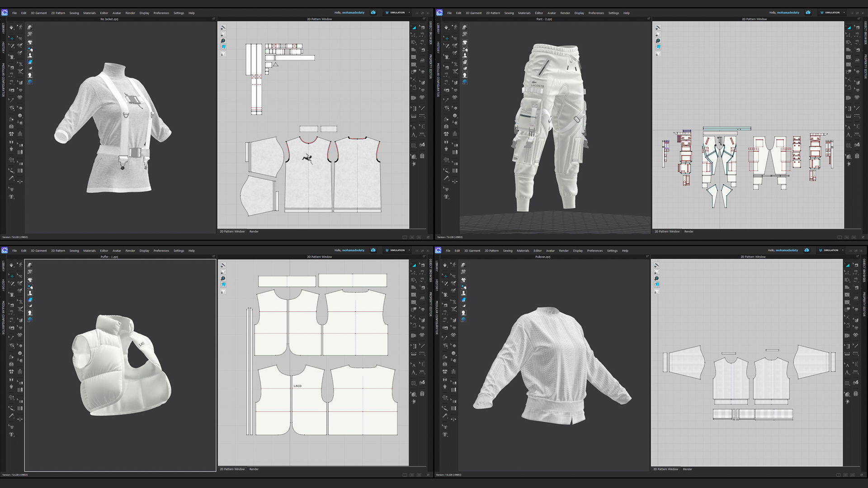Open the SIMULATION mode dropdown in the No Jacket window
This screenshot has height=488, width=868.
click(397, 13)
